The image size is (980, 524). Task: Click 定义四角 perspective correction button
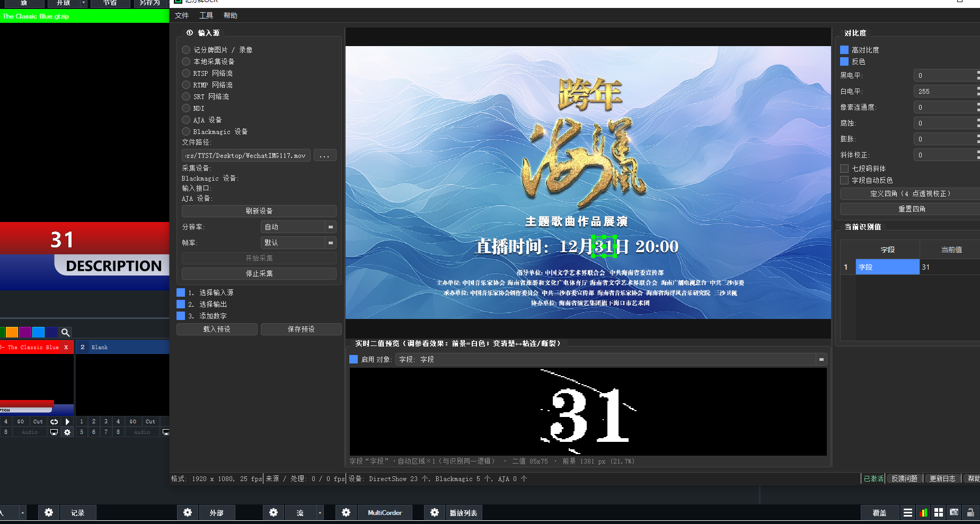coord(911,193)
